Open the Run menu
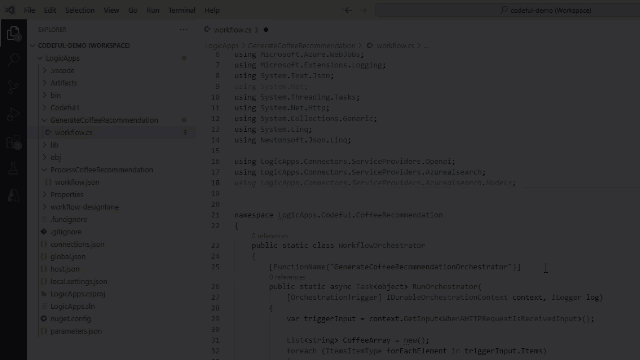 [x=153, y=10]
